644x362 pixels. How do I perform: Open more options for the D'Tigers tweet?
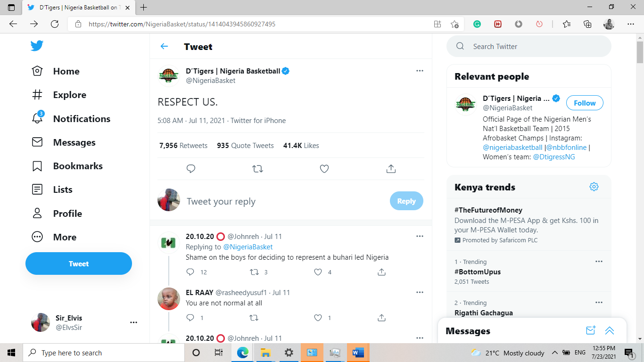click(x=420, y=71)
